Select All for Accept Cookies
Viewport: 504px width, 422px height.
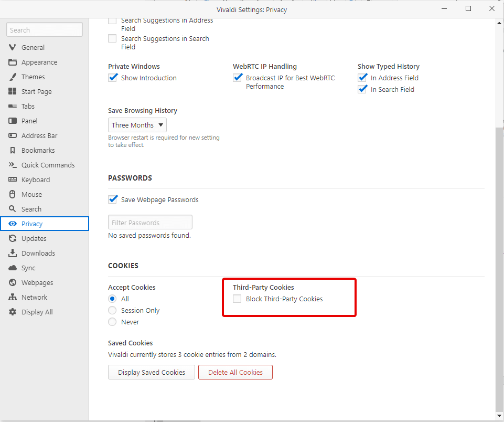coord(112,299)
